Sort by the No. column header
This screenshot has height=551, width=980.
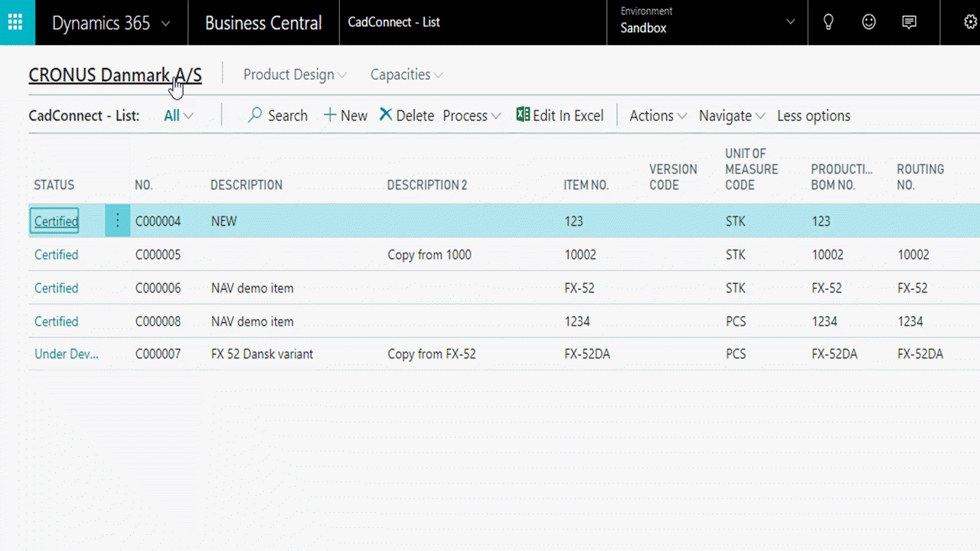[x=144, y=185]
